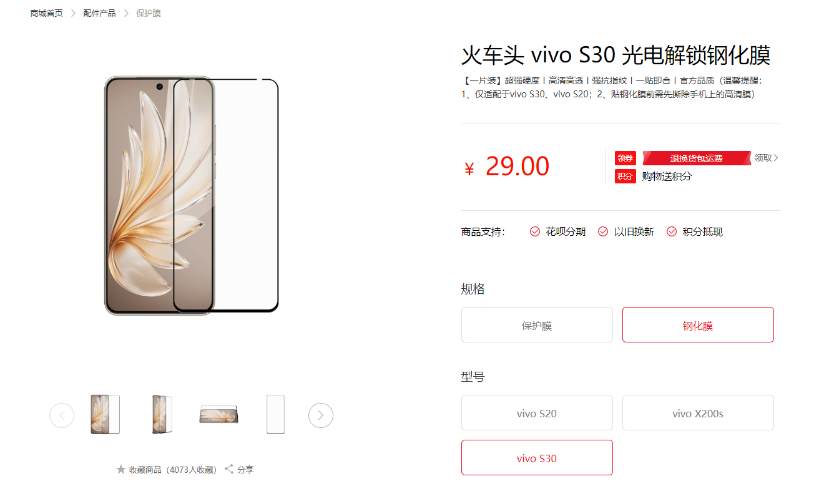Click the 以旧换新 checkmark icon
829x504 pixels.
click(603, 232)
